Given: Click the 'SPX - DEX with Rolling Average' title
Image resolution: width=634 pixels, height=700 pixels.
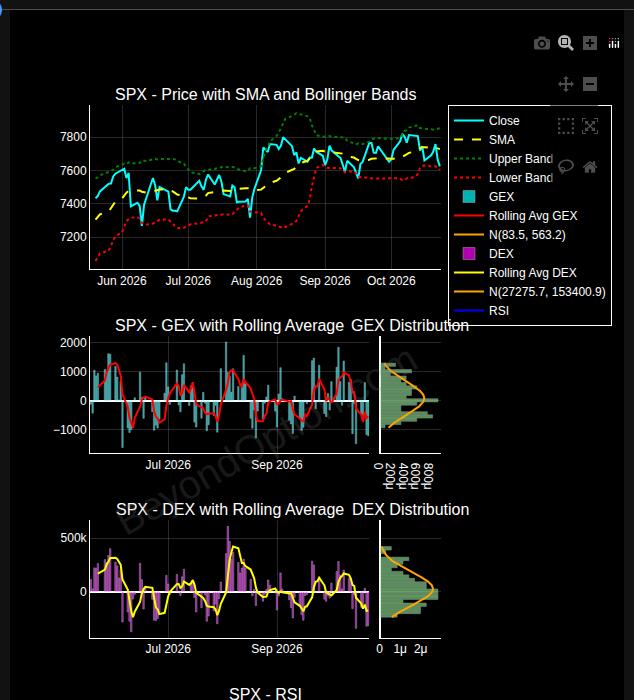Looking at the screenshot, I should [x=230, y=509].
